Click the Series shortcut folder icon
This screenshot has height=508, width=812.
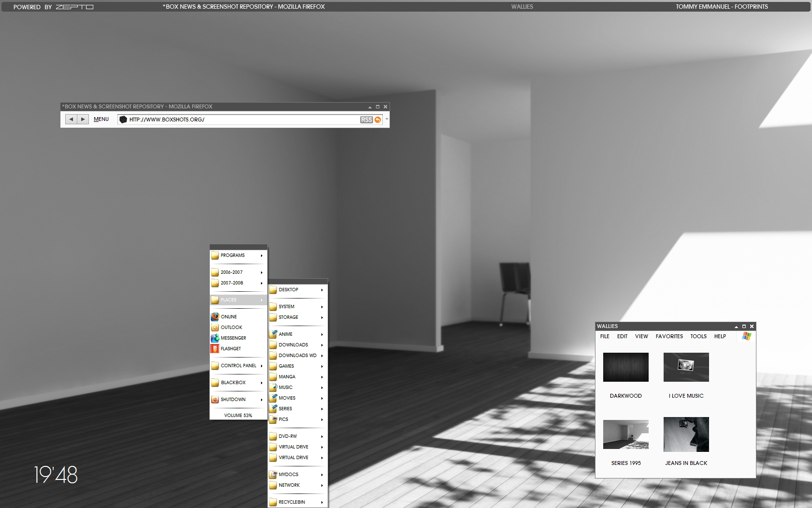(273, 408)
